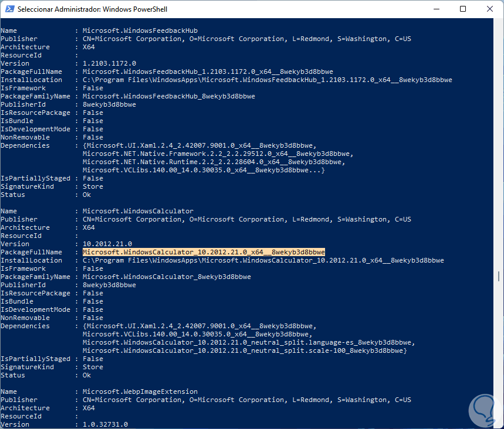Minimize the Windows PowerShell window

click(436, 9)
